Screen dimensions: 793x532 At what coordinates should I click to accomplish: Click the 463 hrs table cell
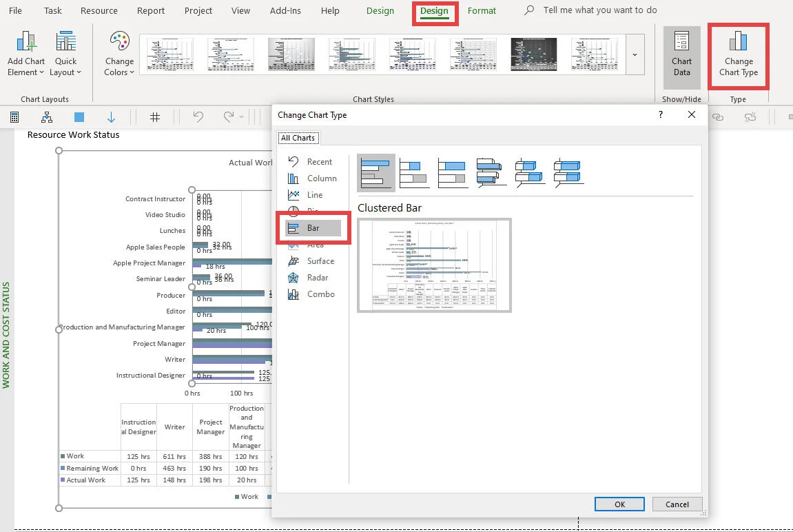click(174, 469)
